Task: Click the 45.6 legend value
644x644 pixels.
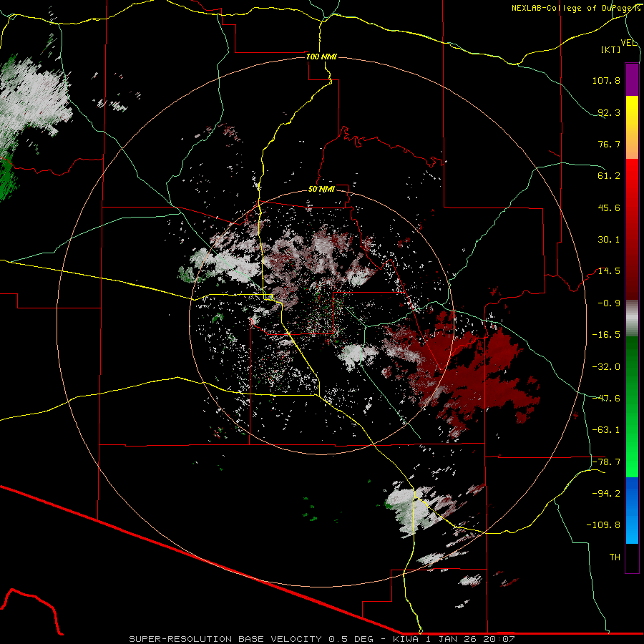Action: (x=609, y=208)
